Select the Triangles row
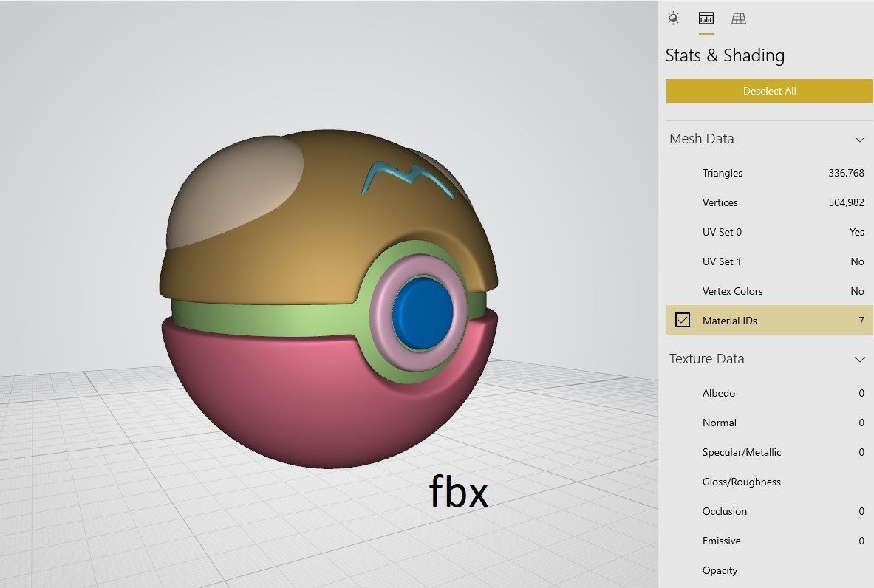 (769, 173)
